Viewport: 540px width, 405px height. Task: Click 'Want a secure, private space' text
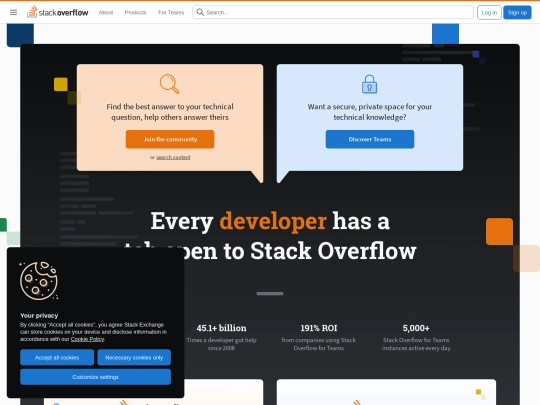tap(370, 112)
